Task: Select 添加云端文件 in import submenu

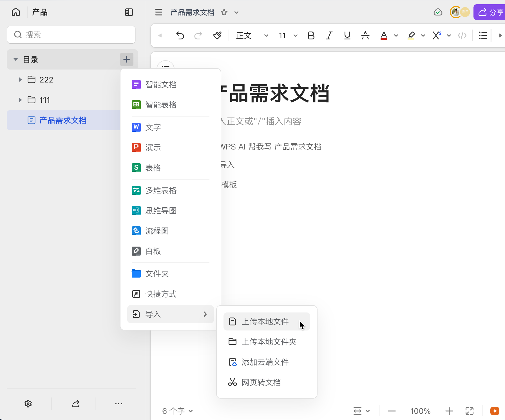Action: coord(267,362)
